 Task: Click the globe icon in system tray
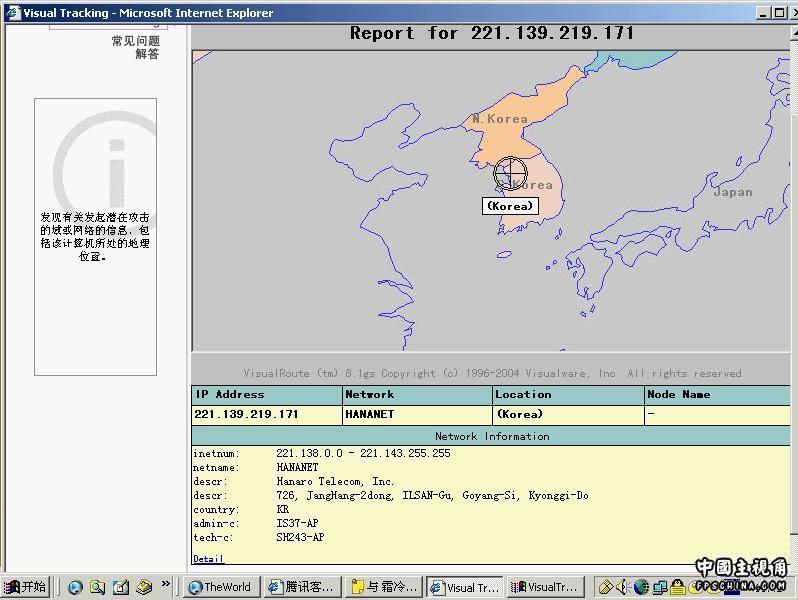pyautogui.click(x=641, y=587)
